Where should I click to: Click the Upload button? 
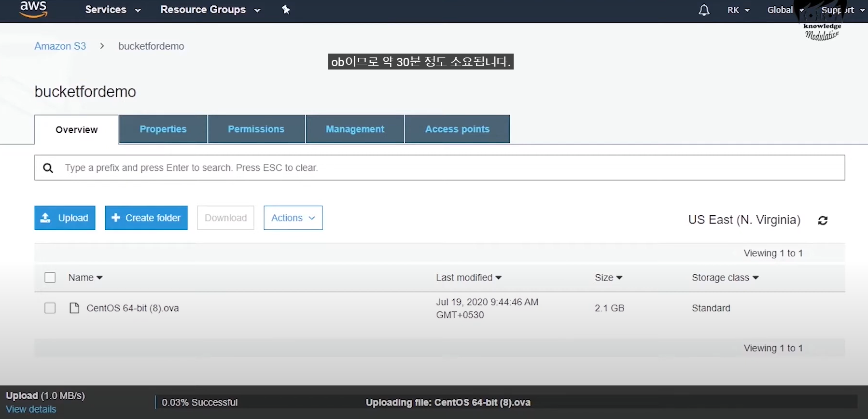coord(65,218)
